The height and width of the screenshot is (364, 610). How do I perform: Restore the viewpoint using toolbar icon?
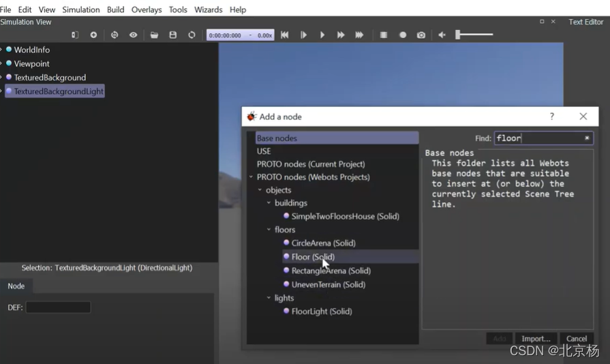115,35
